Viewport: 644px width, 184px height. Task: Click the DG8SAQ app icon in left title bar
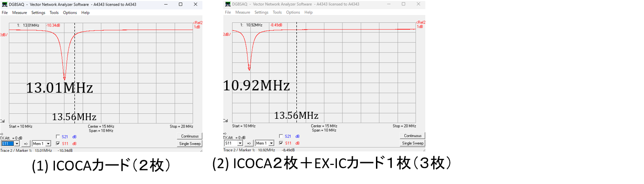click(x=4, y=4)
